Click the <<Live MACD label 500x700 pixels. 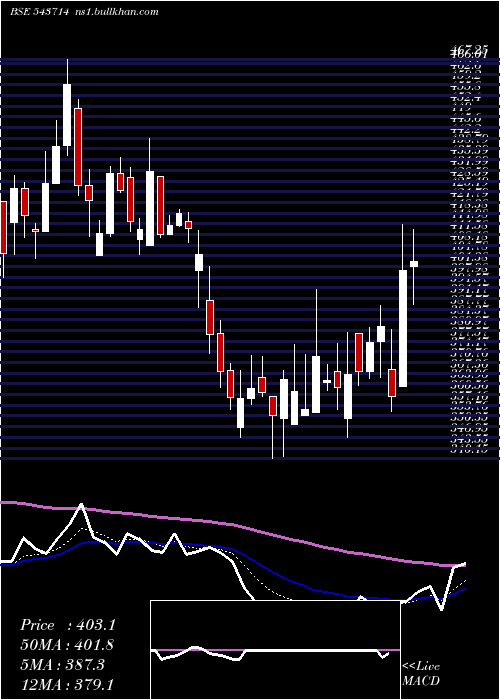point(421,674)
